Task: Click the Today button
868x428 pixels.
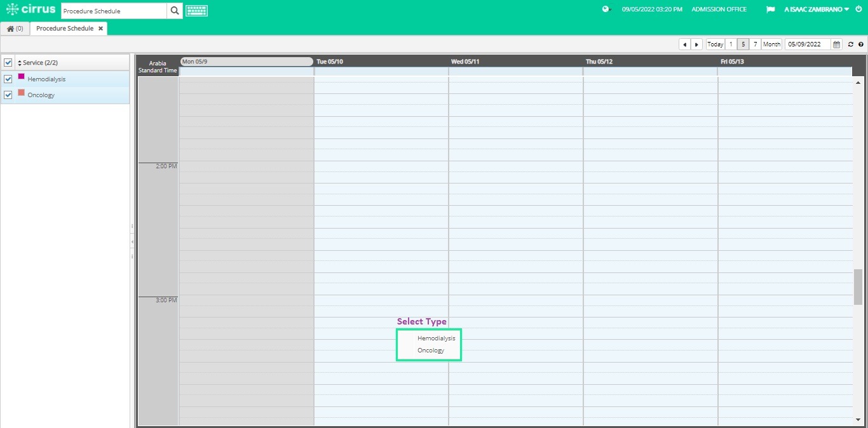Action: pos(714,44)
